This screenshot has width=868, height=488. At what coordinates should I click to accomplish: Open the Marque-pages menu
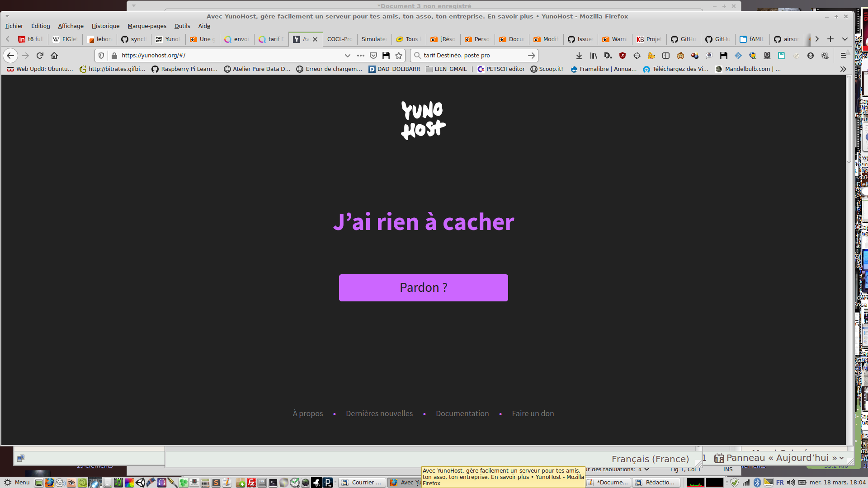[146, 26]
